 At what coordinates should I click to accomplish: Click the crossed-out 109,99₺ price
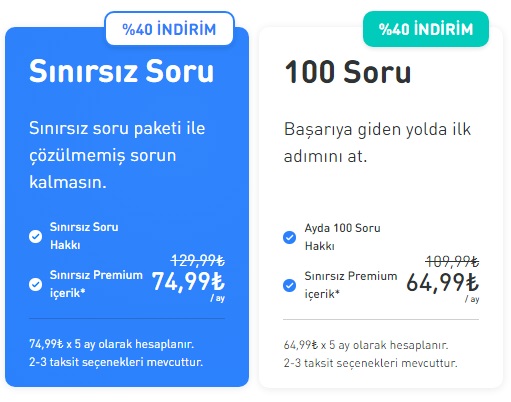pos(452,261)
